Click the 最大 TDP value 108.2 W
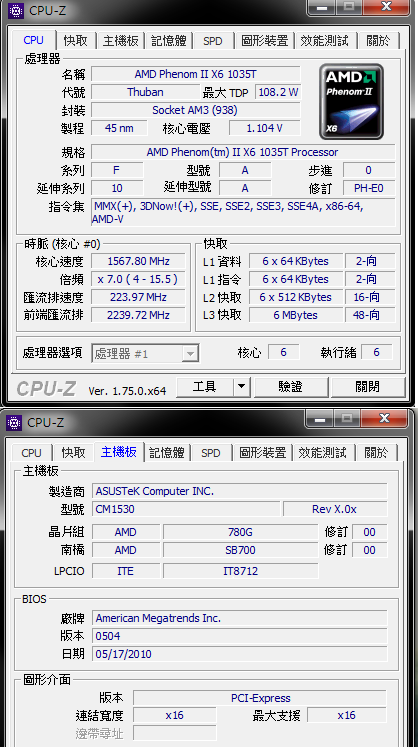Screen dimensions: 419x747 [278, 92]
